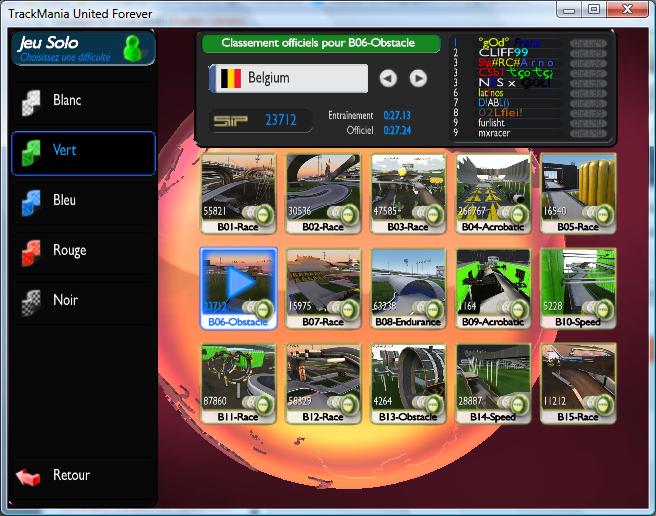Screen dimensions: 656x516
Task: Switch to the Noir difficulty tab
Action: [x=83, y=301]
